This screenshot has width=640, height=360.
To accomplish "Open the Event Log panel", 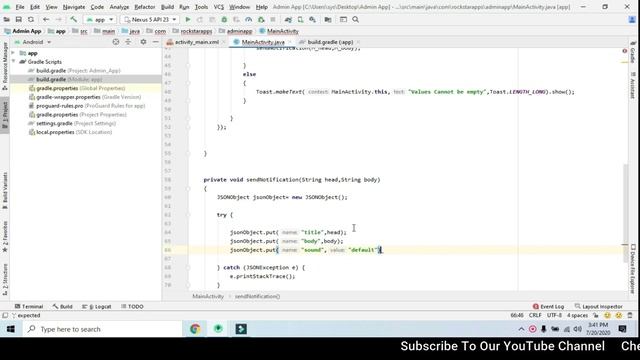I will pos(548,307).
